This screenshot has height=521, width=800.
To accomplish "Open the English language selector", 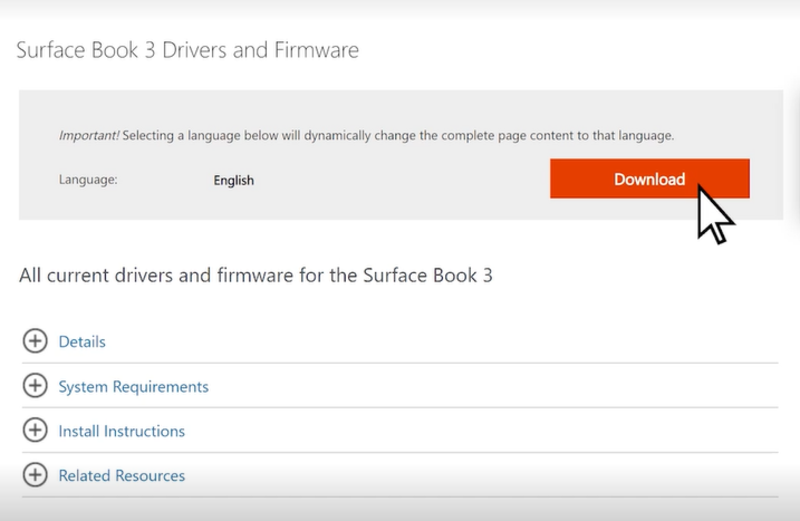I will coord(234,181).
